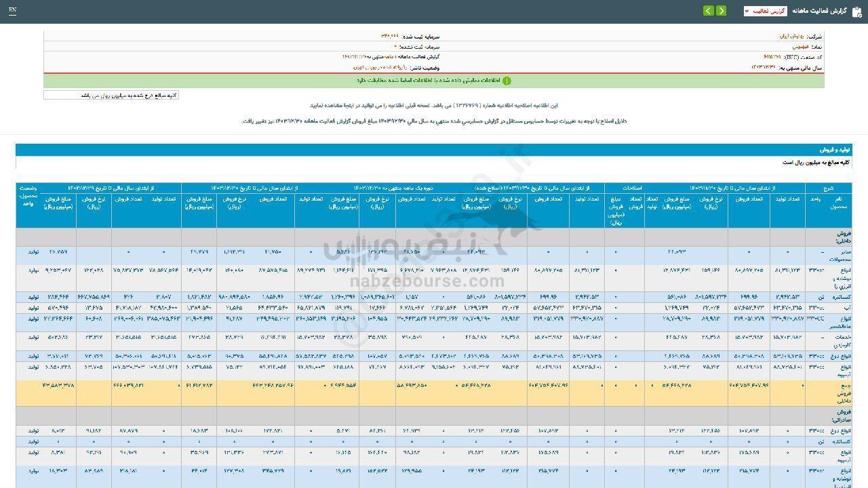Click the monthly activity report clipboard icon
The width and height of the screenshot is (868, 488).
pos(856,11)
